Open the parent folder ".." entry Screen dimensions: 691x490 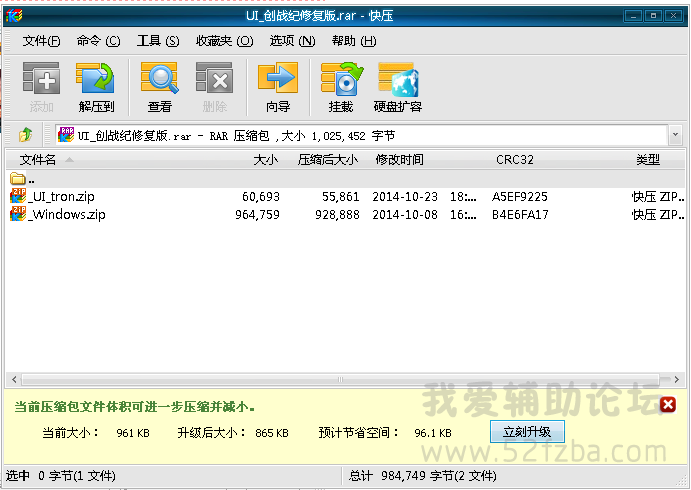point(30,179)
